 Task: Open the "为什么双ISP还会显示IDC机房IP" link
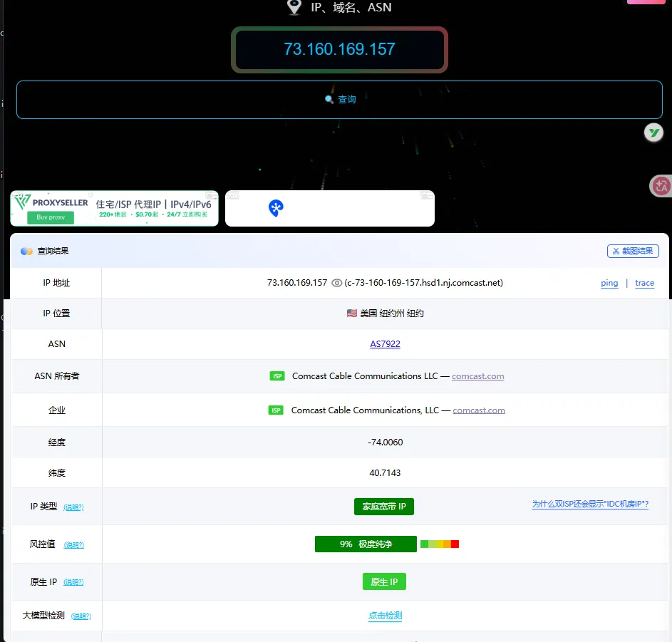(590, 504)
